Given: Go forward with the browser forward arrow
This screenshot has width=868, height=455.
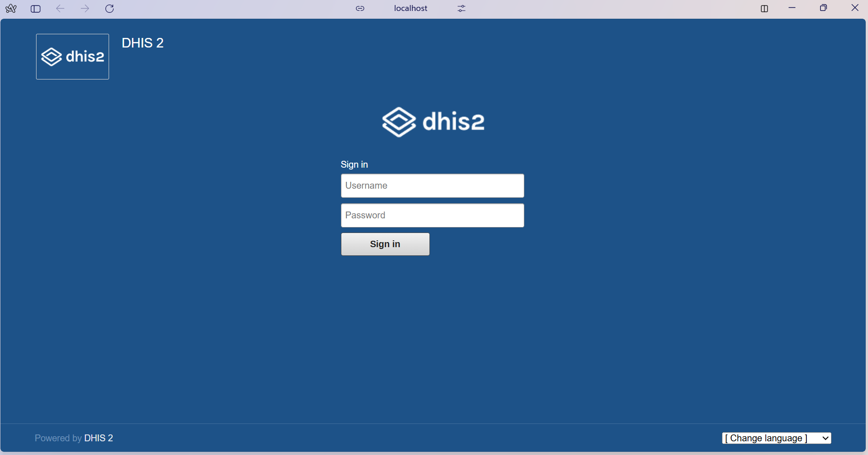Looking at the screenshot, I should pos(85,9).
